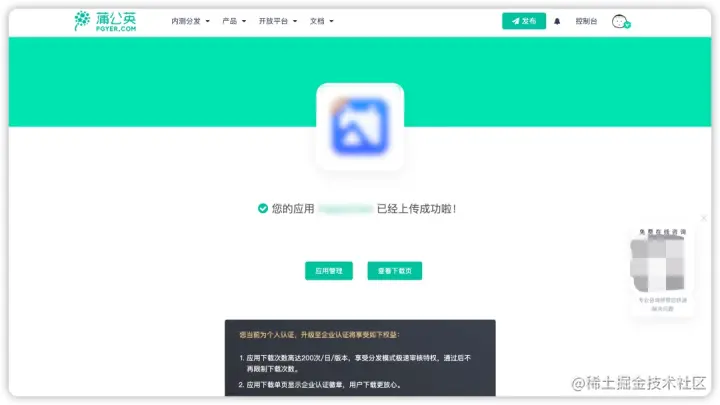Click the '应用下载单页显示企业认证徽章' benefit line
Image resolution: width=720 pixels, height=405 pixels.
(320, 385)
